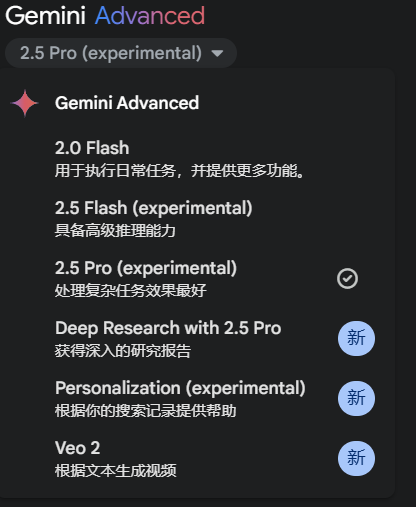Click the Gemini sparkle star icon
The width and height of the screenshot is (416, 507).
[x=25, y=103]
